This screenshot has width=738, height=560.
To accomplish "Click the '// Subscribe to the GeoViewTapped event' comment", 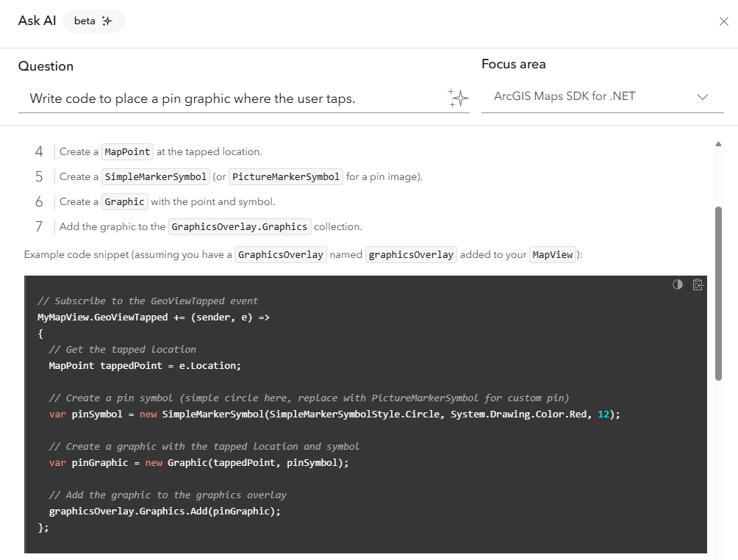I will click(x=148, y=301).
